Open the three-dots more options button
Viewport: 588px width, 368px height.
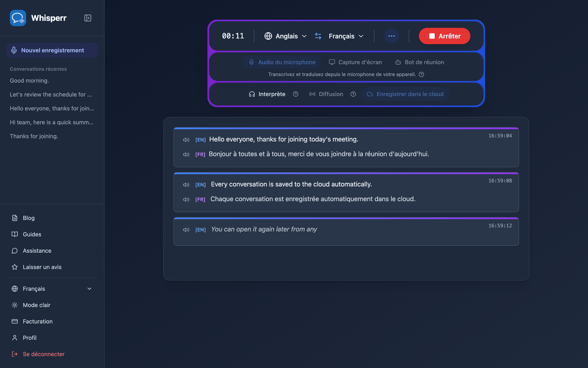(391, 36)
